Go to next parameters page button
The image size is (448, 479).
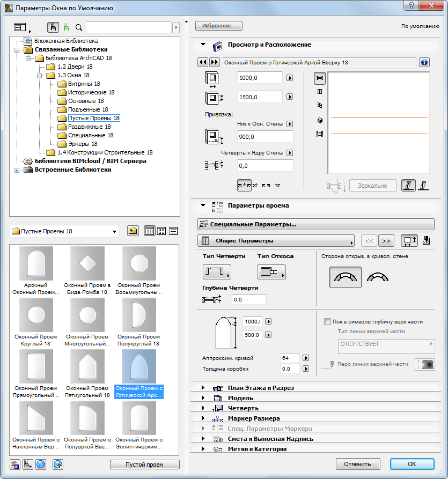[386, 241]
